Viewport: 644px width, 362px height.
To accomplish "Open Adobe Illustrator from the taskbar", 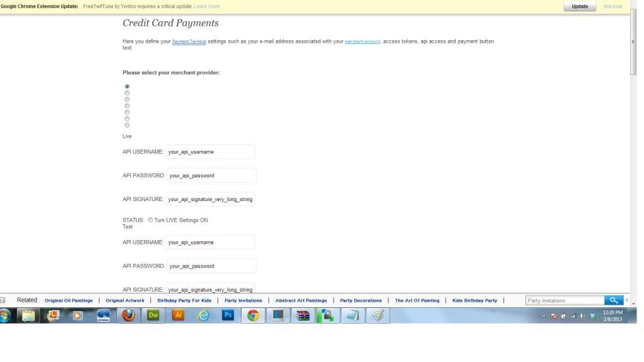I will coord(178,315).
